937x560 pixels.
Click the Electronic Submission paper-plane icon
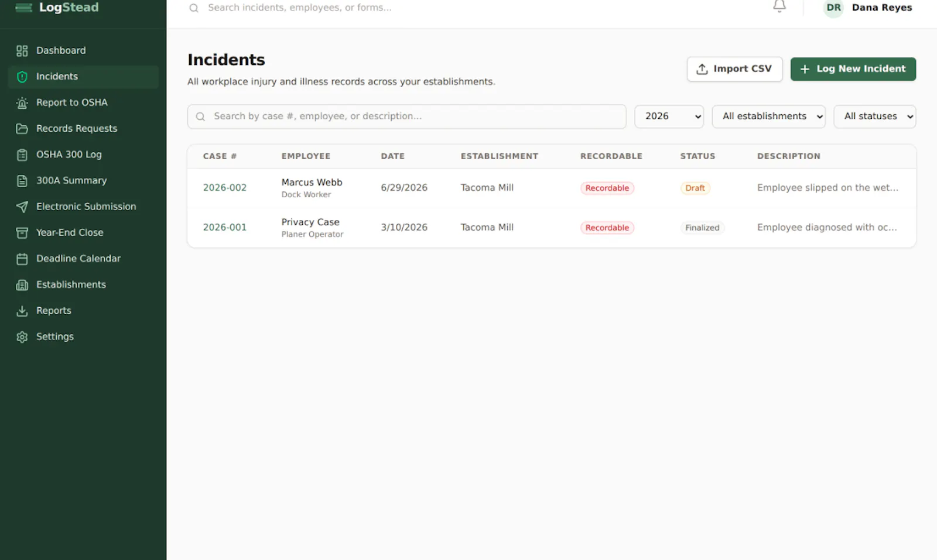pos(22,207)
